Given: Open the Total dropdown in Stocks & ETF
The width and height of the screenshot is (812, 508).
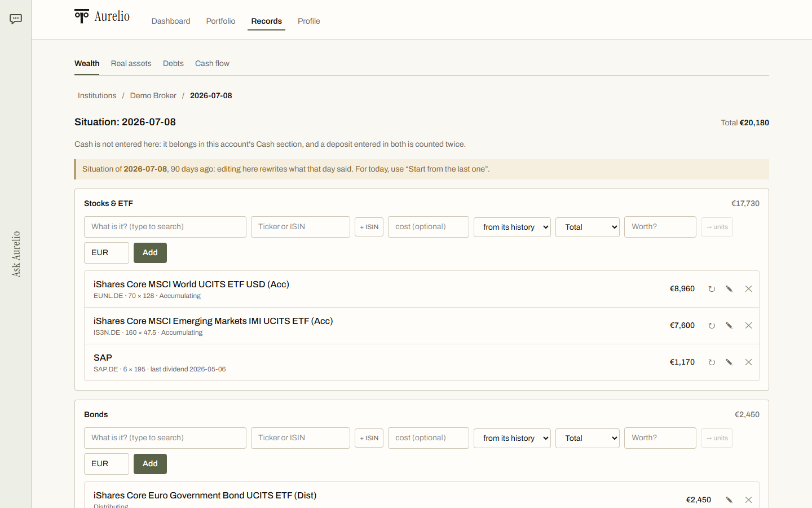Looking at the screenshot, I should click(588, 227).
